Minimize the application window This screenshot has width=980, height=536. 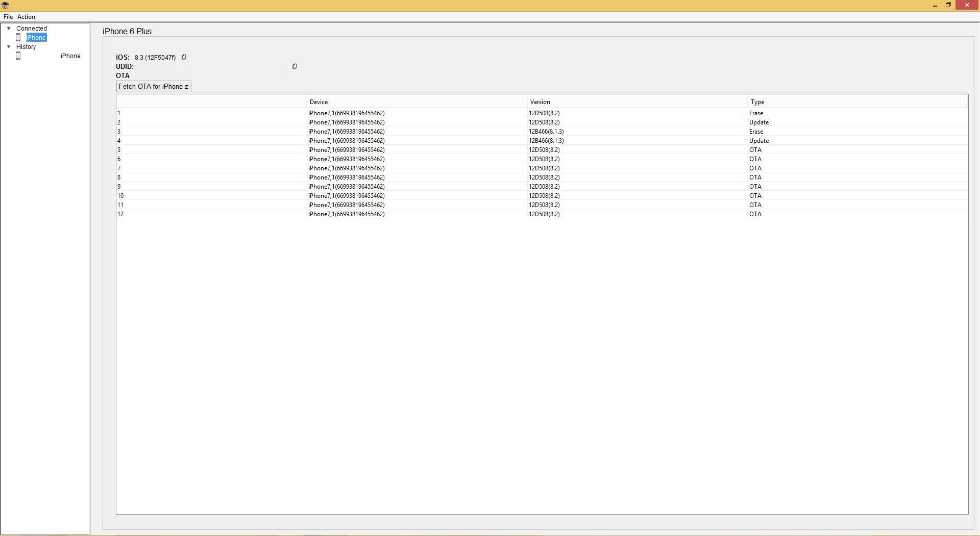(x=935, y=5)
